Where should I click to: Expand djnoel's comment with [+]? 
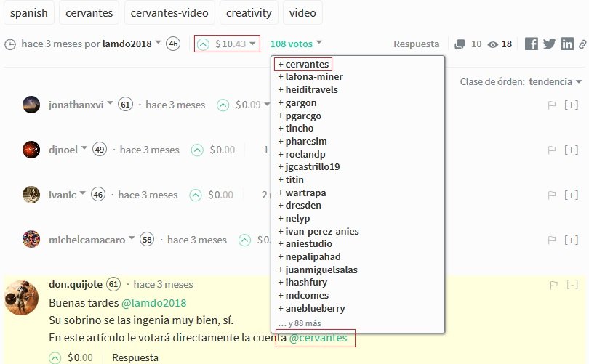point(572,150)
